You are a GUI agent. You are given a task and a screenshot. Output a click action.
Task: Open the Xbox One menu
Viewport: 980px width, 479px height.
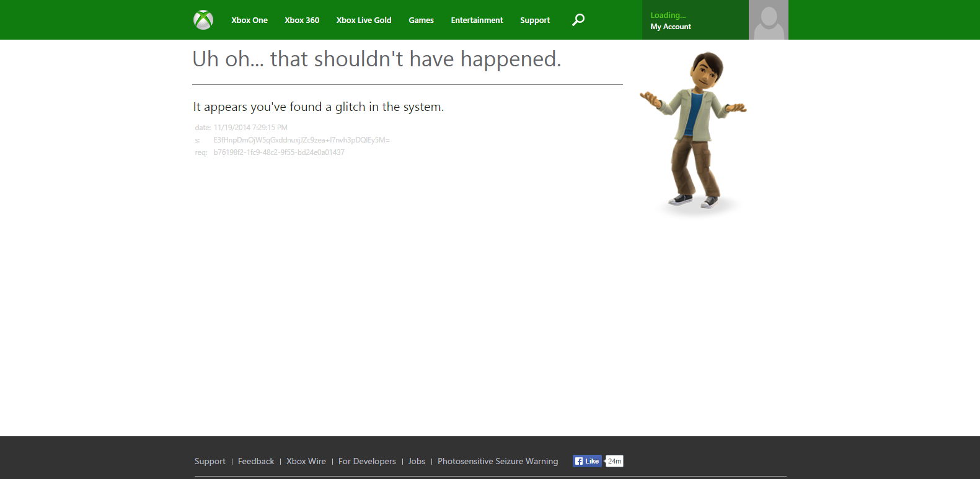pos(250,20)
